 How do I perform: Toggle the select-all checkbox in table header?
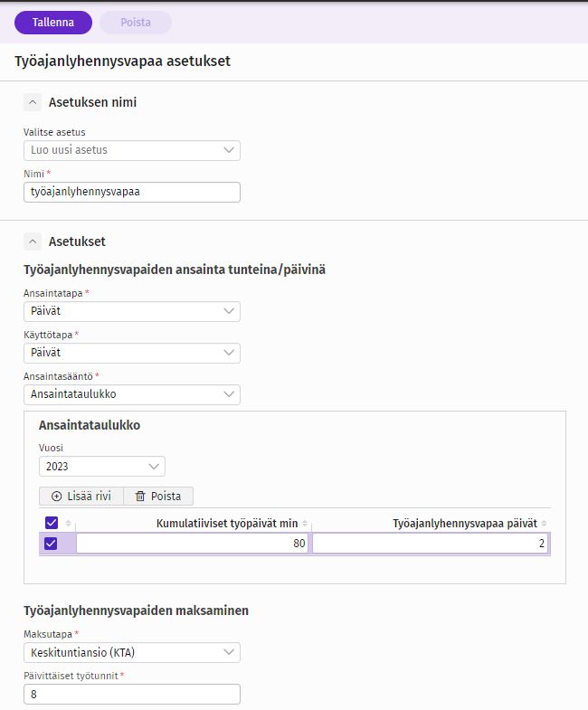[x=52, y=523]
